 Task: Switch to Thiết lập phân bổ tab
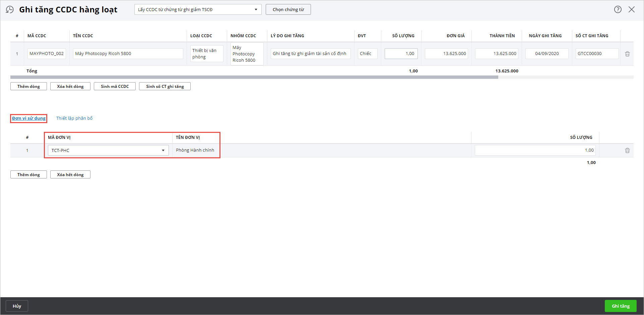click(74, 118)
